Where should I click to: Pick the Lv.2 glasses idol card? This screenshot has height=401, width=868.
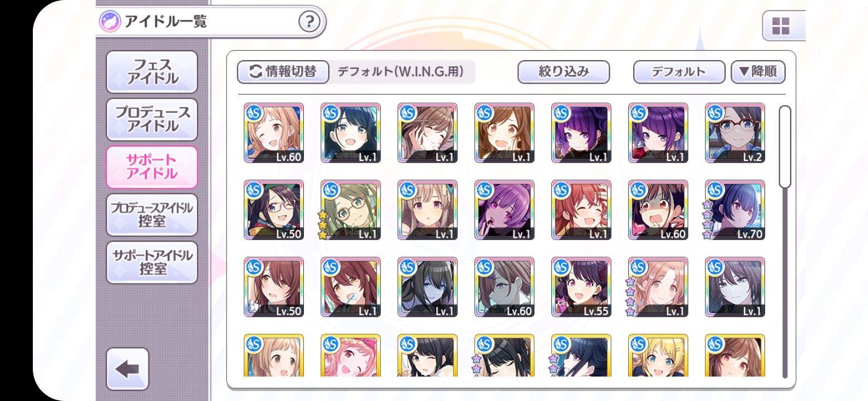coord(735,133)
